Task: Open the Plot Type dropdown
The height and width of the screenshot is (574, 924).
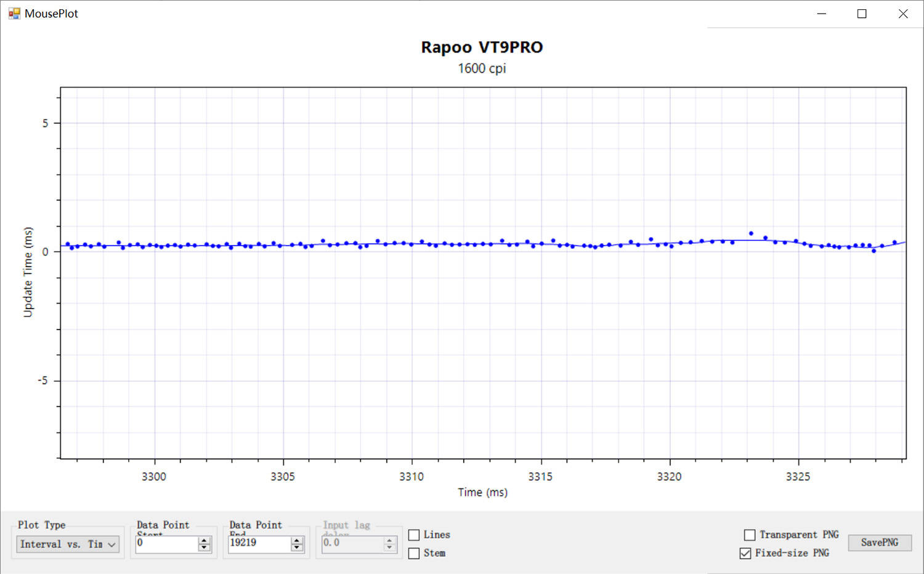Action: tap(68, 544)
